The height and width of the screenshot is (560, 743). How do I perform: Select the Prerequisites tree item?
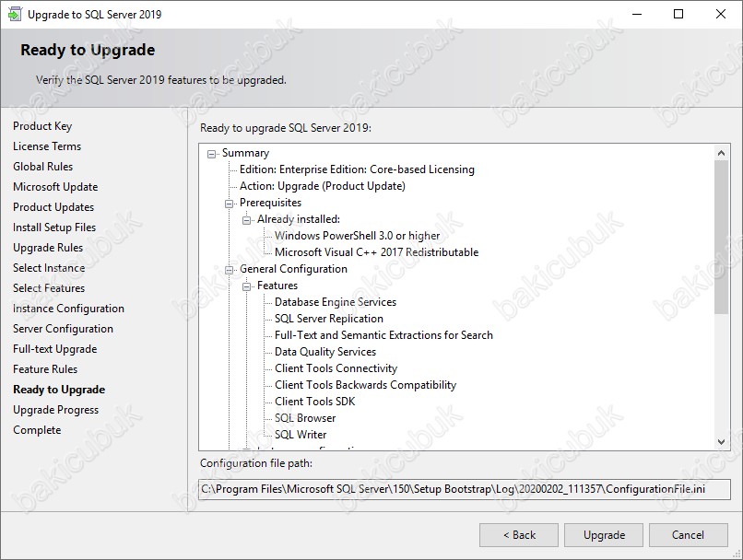point(271,203)
